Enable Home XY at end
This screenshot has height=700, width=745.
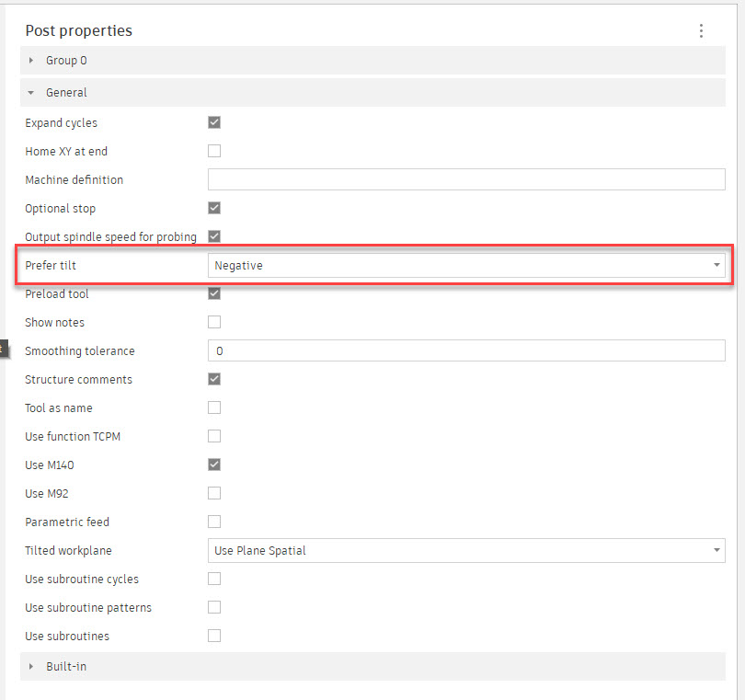click(x=214, y=151)
